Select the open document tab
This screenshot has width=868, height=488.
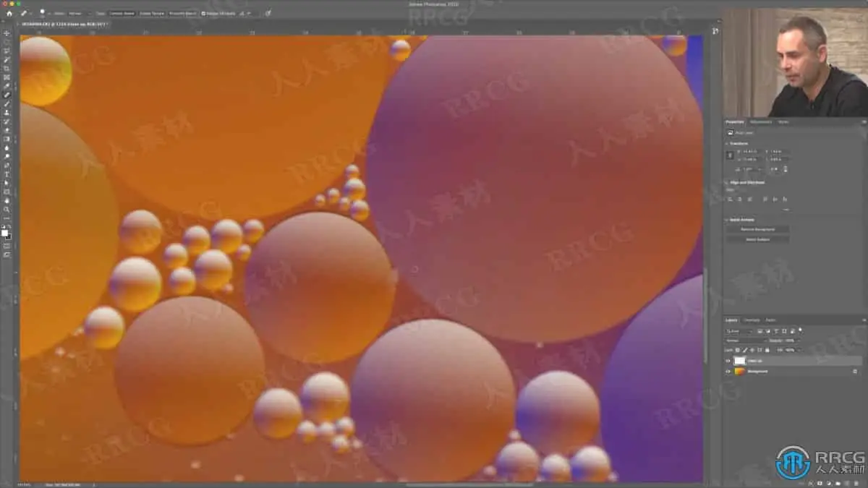[x=64, y=25]
